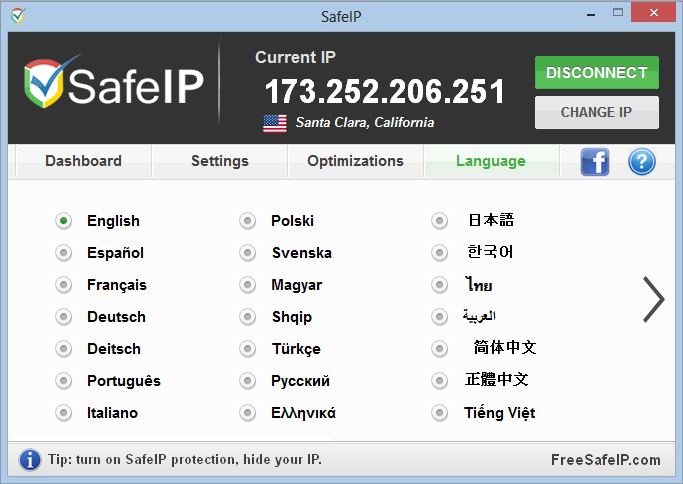The height and width of the screenshot is (484, 683).
Task: Open the FreeSafeIP.com link
Action: click(605, 460)
